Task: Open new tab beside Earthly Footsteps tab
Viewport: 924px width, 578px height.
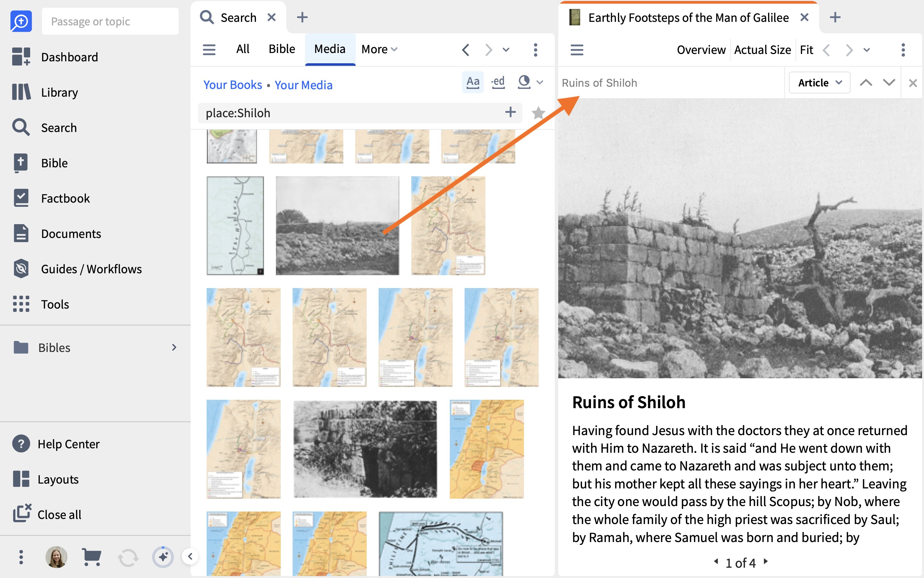Action: click(835, 17)
